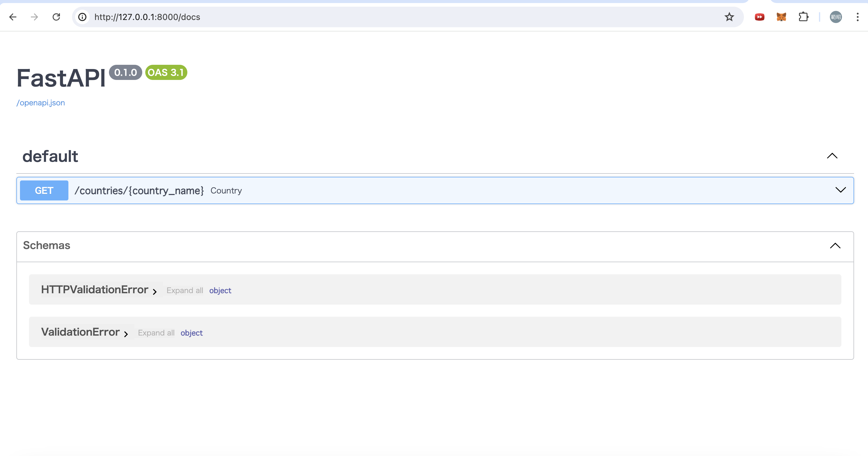The image size is (868, 456).
Task: Bookmark the page using the star icon
Action: tap(729, 17)
